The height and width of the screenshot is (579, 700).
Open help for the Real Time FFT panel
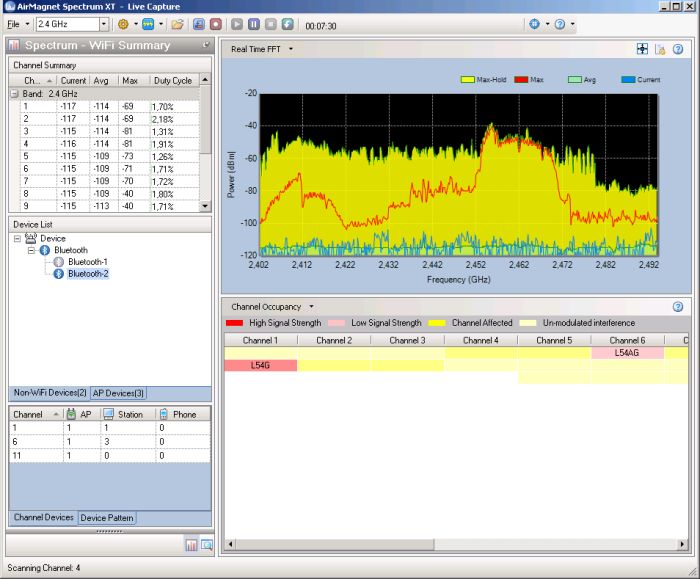677,48
